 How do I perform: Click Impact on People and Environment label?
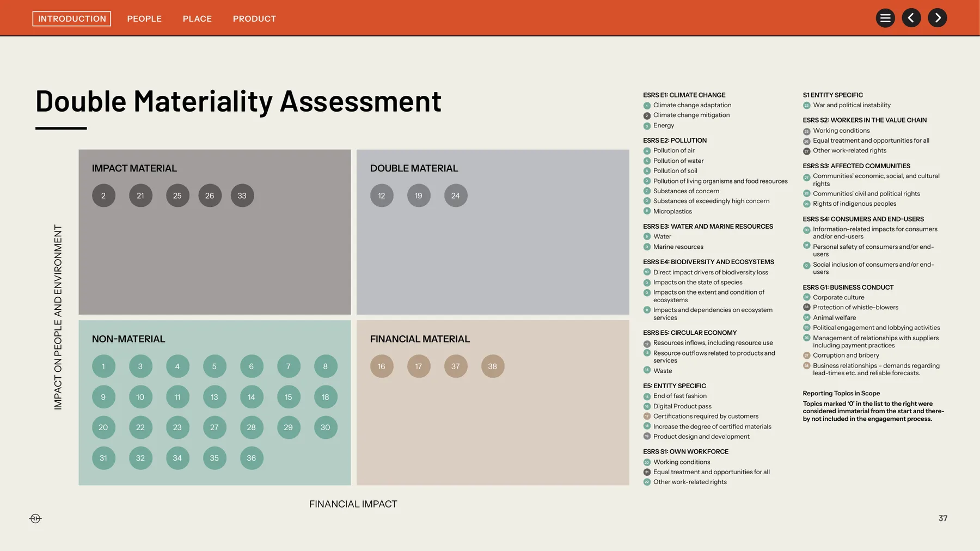[58, 317]
